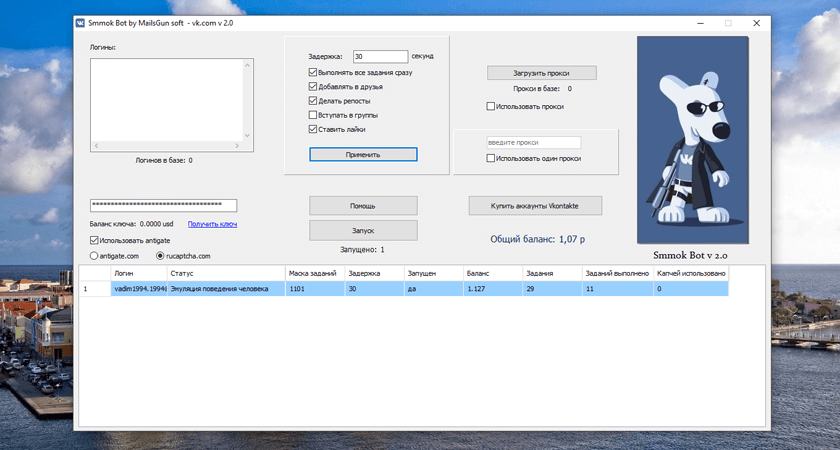This screenshot has height=450, width=840.
Task: Click 'Прокси в базе: 0' label
Action: click(542, 89)
